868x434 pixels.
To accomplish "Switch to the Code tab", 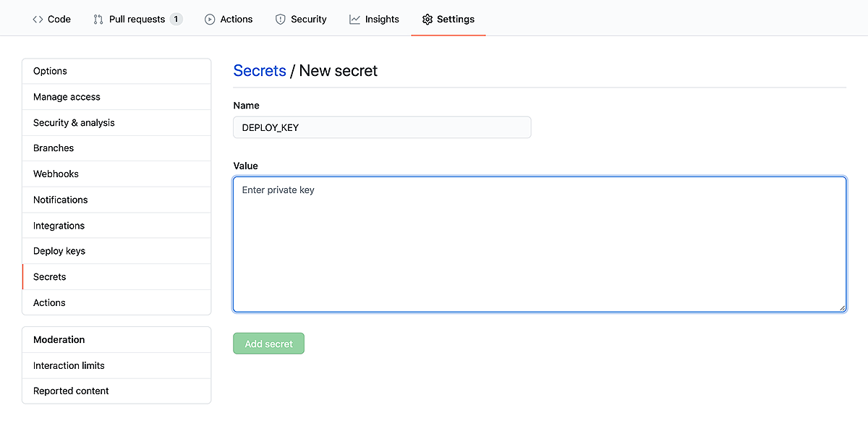I will (51, 20).
